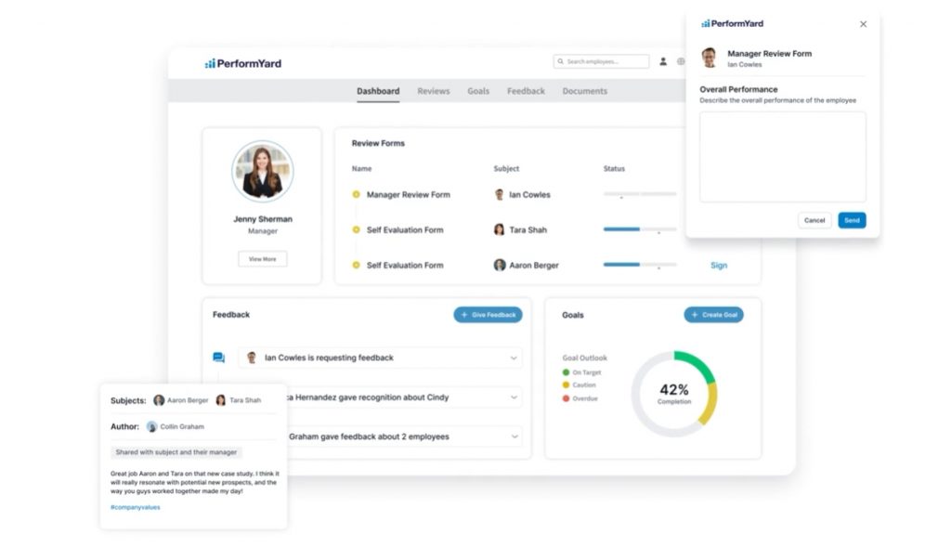Open the user profile icon beside search
951x560 pixels.
(x=663, y=61)
